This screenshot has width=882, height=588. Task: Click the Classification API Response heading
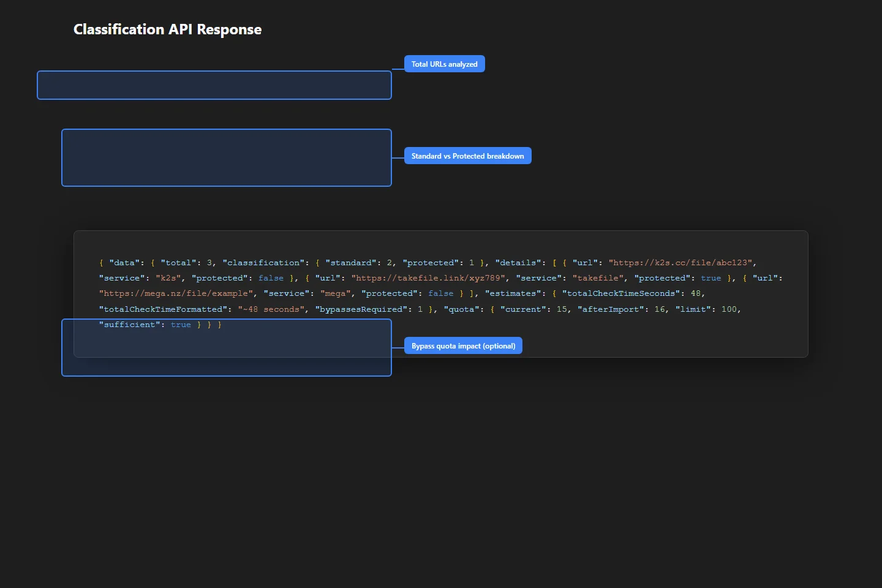(x=167, y=29)
